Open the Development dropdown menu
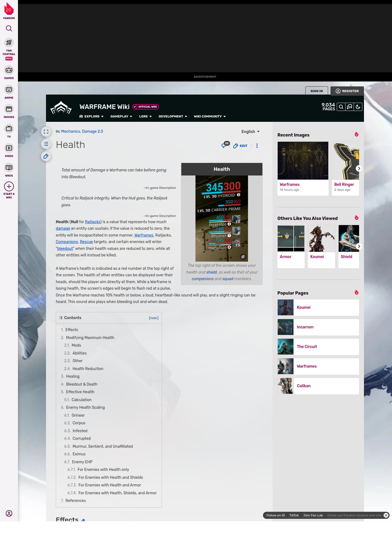The height and width of the screenshot is (545, 392). (173, 116)
